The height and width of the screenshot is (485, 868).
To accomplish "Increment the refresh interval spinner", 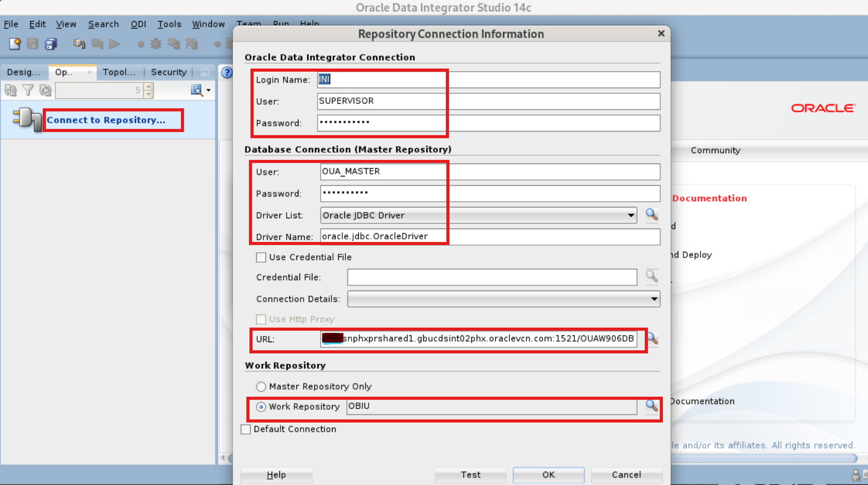I will tap(148, 87).
